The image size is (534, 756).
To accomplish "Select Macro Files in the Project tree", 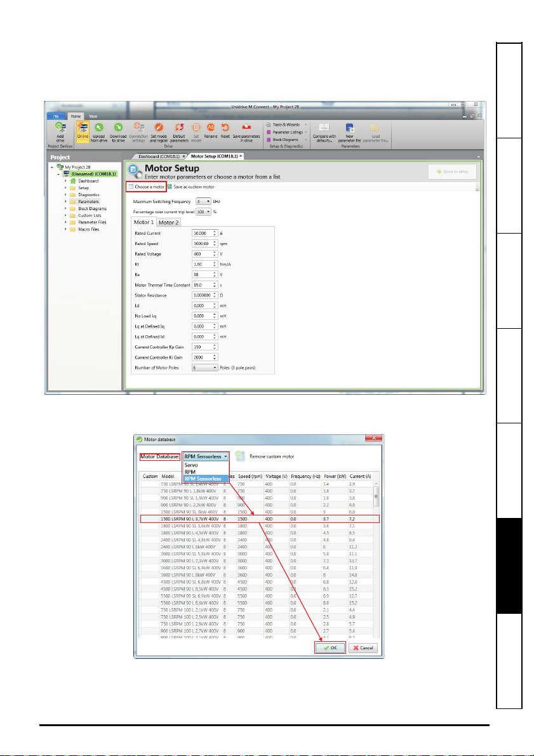I will [x=89, y=230].
